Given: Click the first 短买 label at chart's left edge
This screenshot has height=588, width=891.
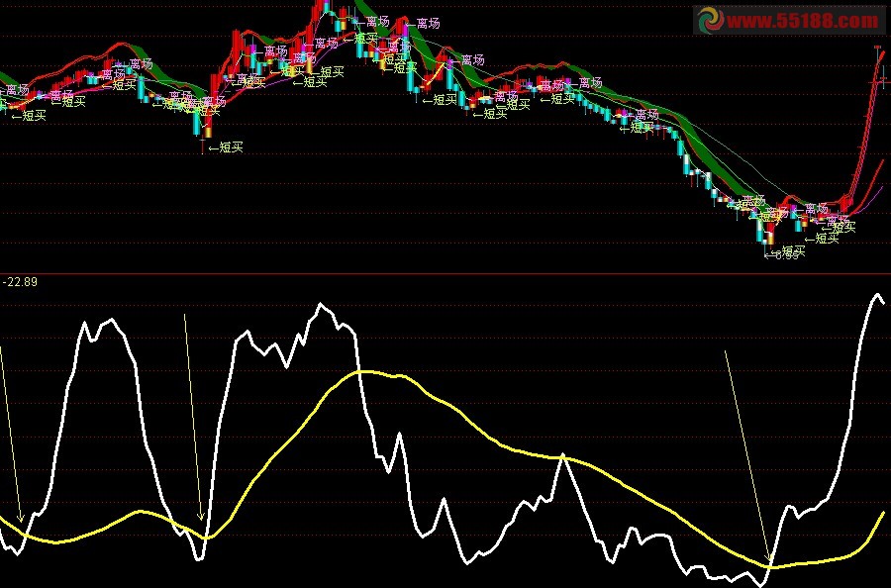Looking at the screenshot, I should [29, 116].
